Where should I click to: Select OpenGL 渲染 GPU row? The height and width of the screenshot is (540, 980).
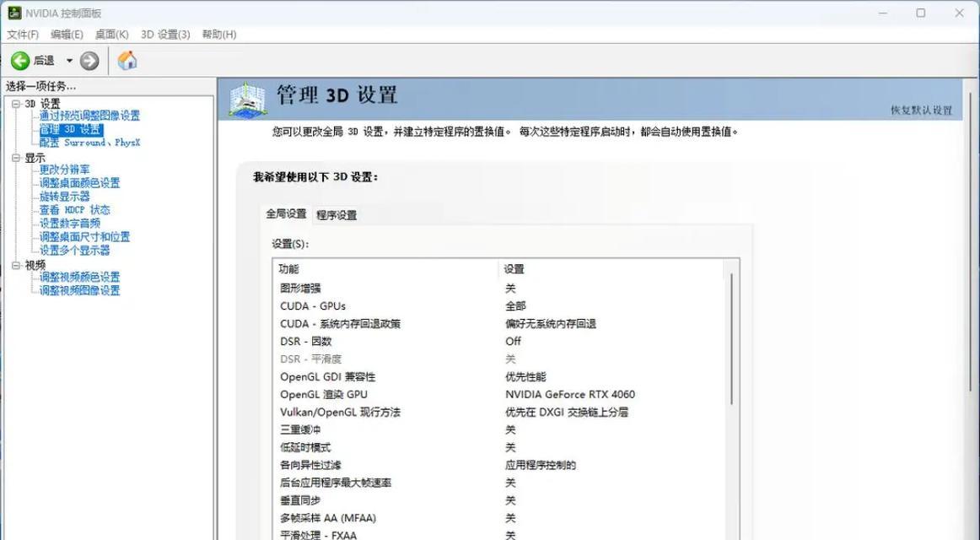point(500,394)
